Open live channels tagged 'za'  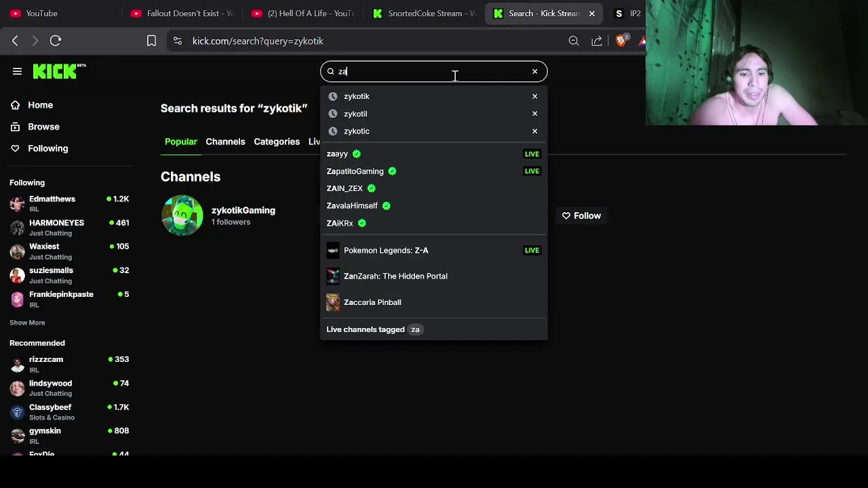click(433, 329)
